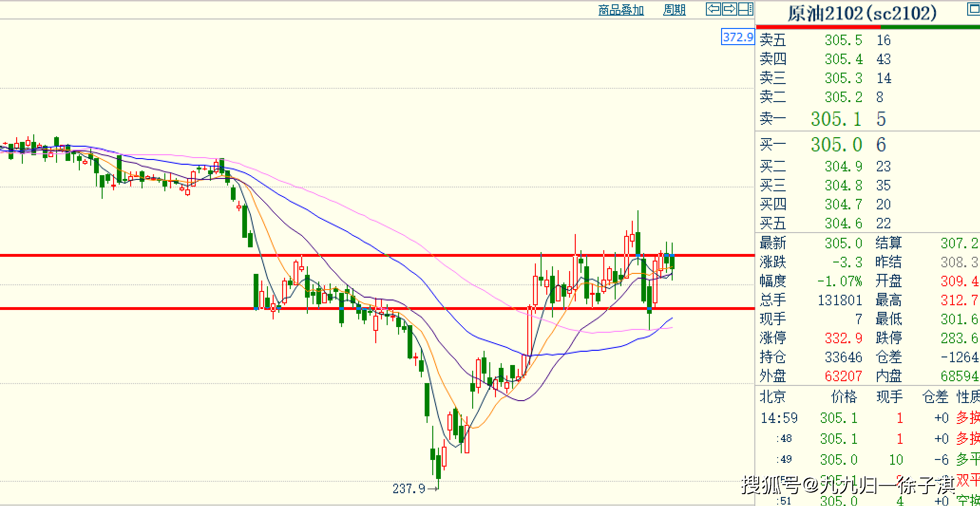The width and height of the screenshot is (980, 506).
Task: Click the 买一 bid price 305.0
Action: click(836, 144)
